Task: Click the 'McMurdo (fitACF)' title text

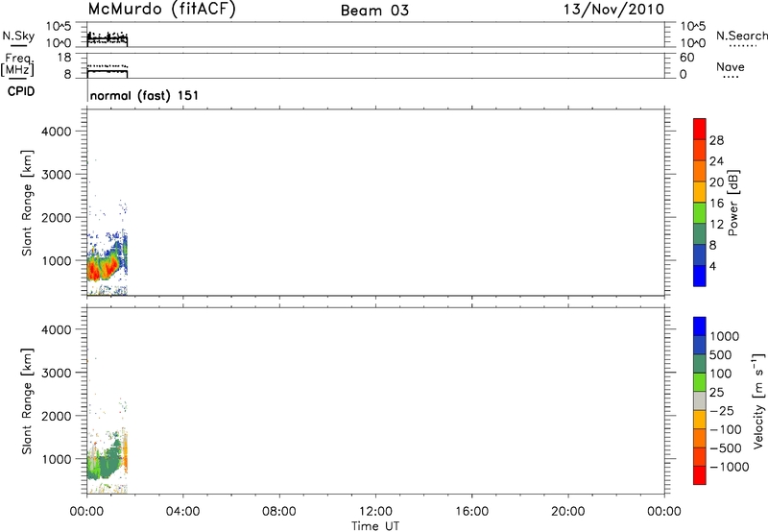Action: 161,10
